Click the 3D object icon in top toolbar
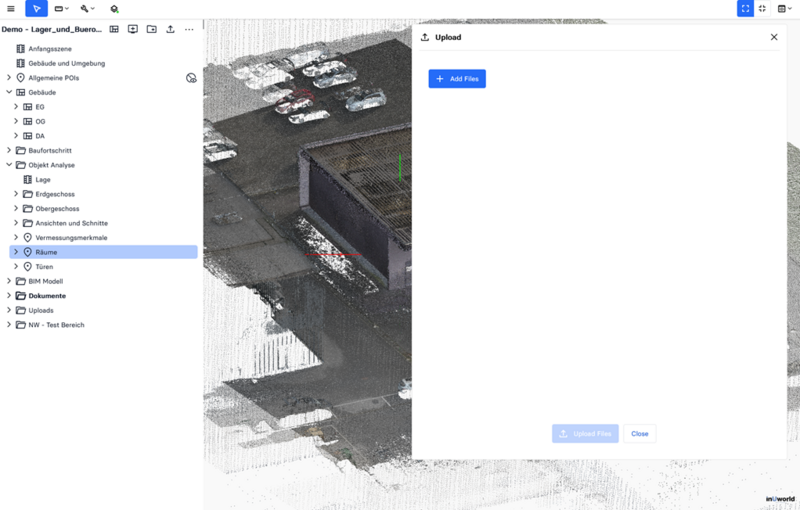Image resolution: width=800 pixels, height=510 pixels. coord(114,8)
